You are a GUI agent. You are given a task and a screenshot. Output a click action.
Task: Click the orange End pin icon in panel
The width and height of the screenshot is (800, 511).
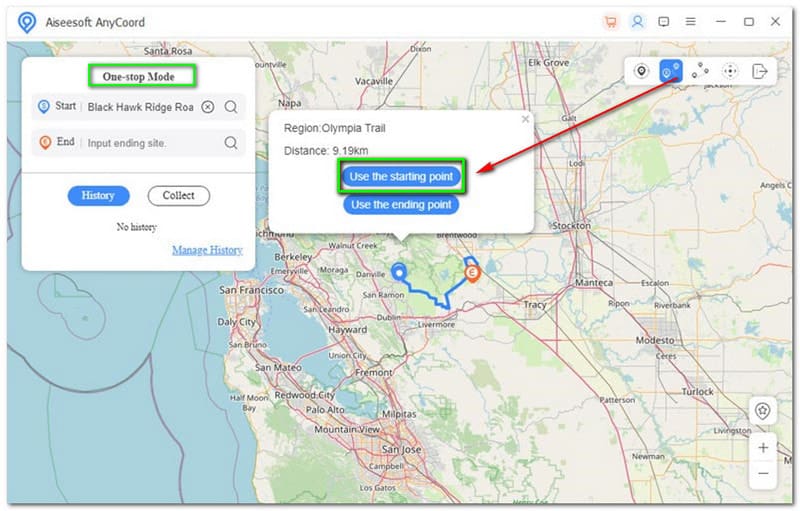[45, 142]
